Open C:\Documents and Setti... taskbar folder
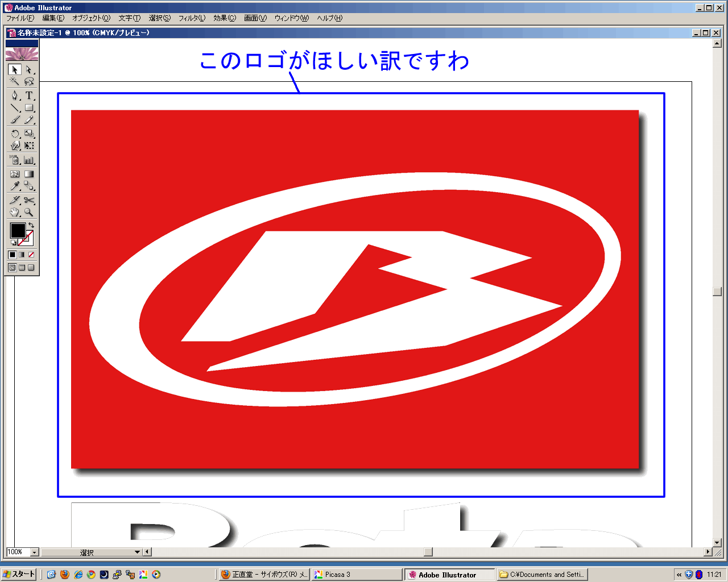Image resolution: width=728 pixels, height=582 pixels. point(542,575)
